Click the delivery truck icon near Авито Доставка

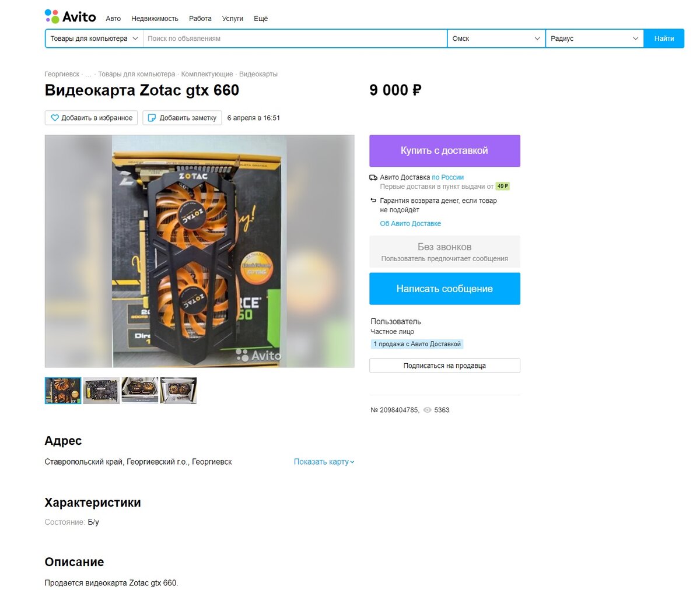click(x=373, y=177)
